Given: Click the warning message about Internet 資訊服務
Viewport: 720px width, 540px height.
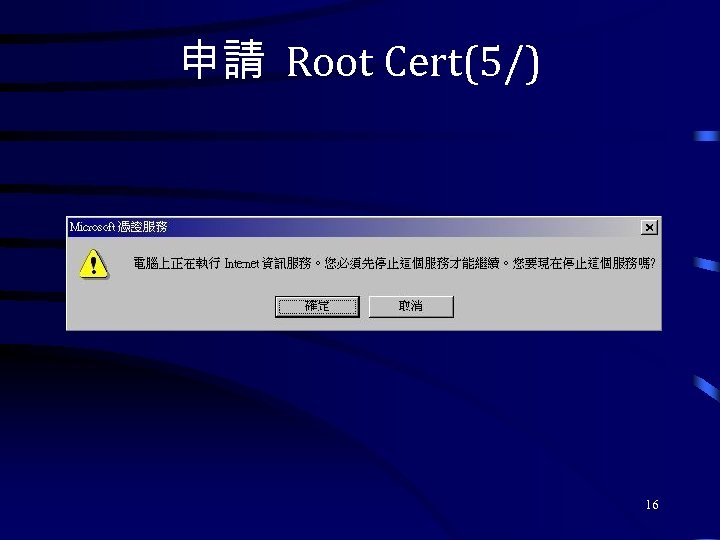Looking at the screenshot, I should pyautogui.click(x=394, y=264).
